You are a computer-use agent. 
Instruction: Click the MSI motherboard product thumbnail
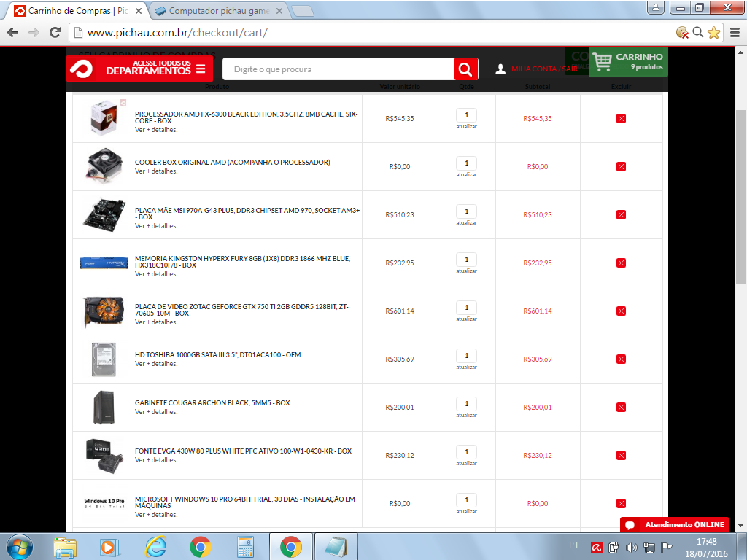coord(104,215)
